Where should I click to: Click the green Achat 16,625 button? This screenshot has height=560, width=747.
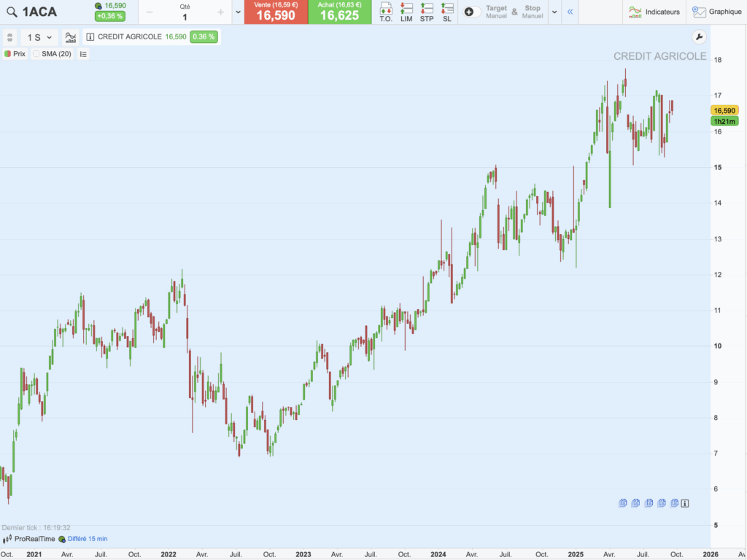(339, 12)
